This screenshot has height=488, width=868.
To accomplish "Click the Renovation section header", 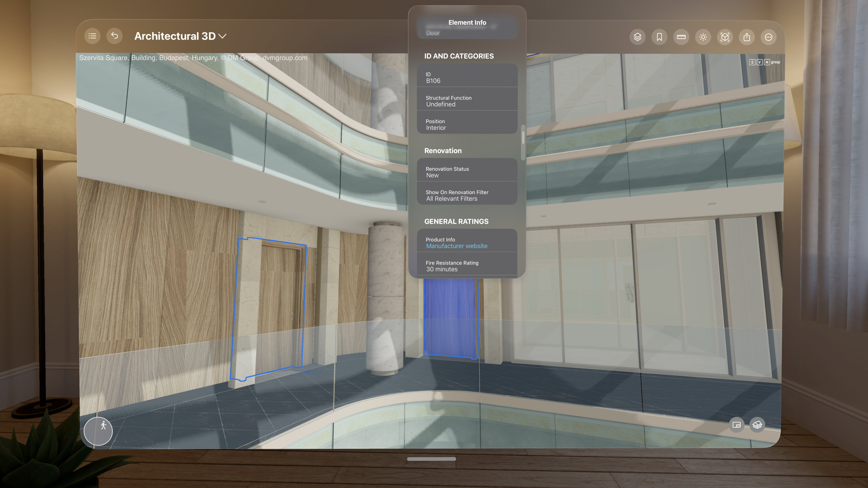I will pos(443,151).
